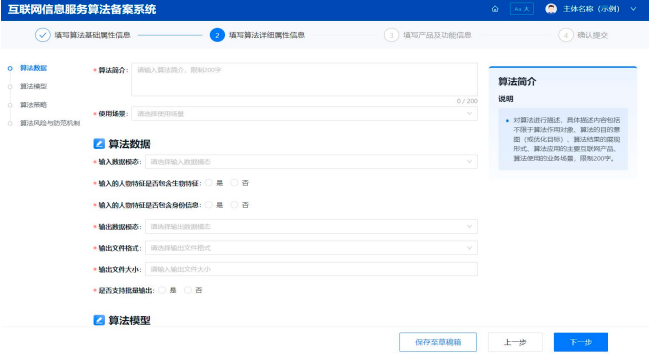Screen dimensions: 649x363
Task: Click the completed step one checkmark icon
Action: pos(43,35)
